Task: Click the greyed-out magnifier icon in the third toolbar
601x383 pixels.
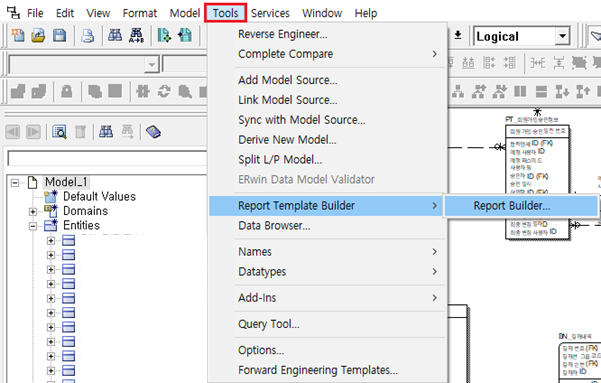Action: coord(185,92)
